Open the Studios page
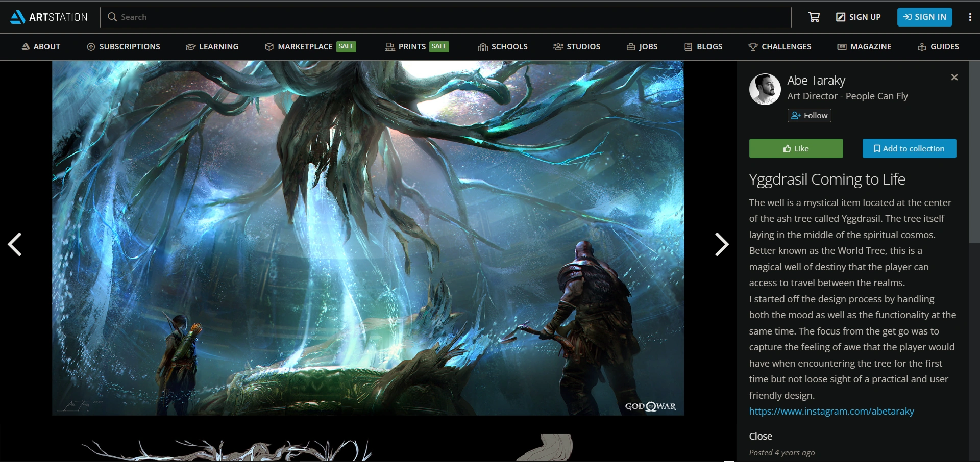 click(x=577, y=47)
